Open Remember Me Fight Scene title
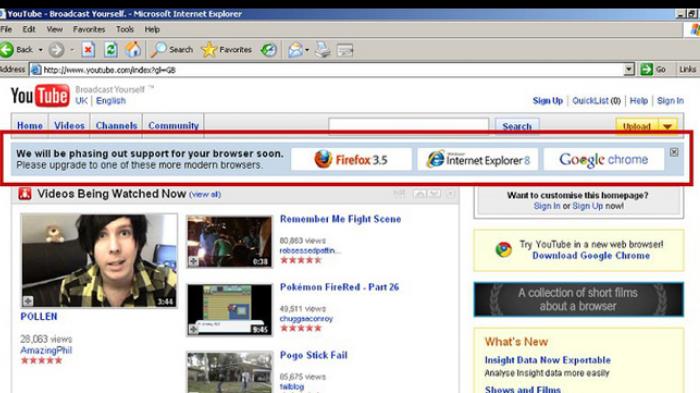The height and width of the screenshot is (393, 700). pyautogui.click(x=340, y=219)
